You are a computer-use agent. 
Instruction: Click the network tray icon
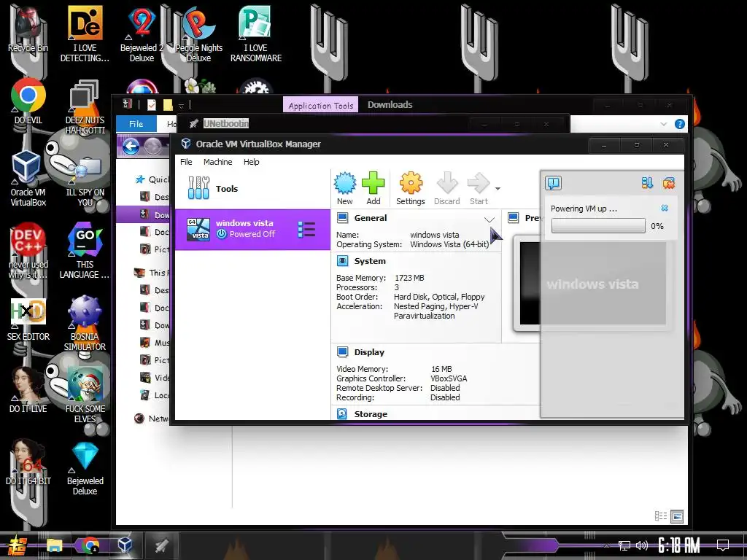pyautogui.click(x=624, y=545)
